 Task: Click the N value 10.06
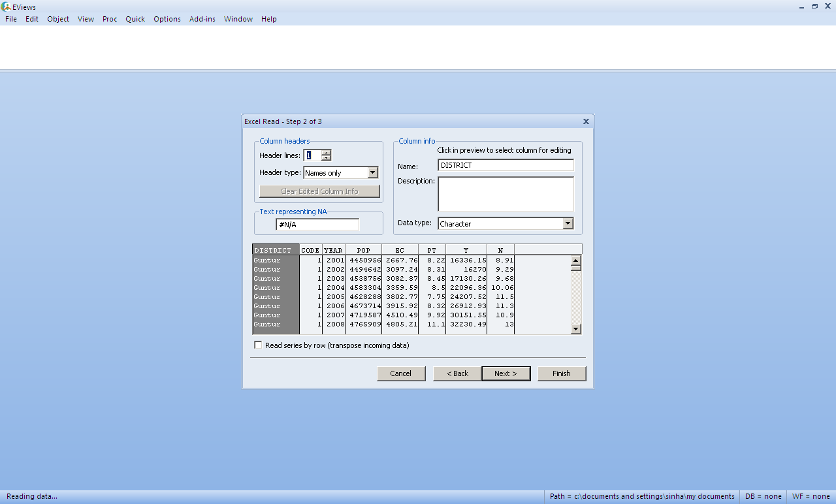click(502, 288)
